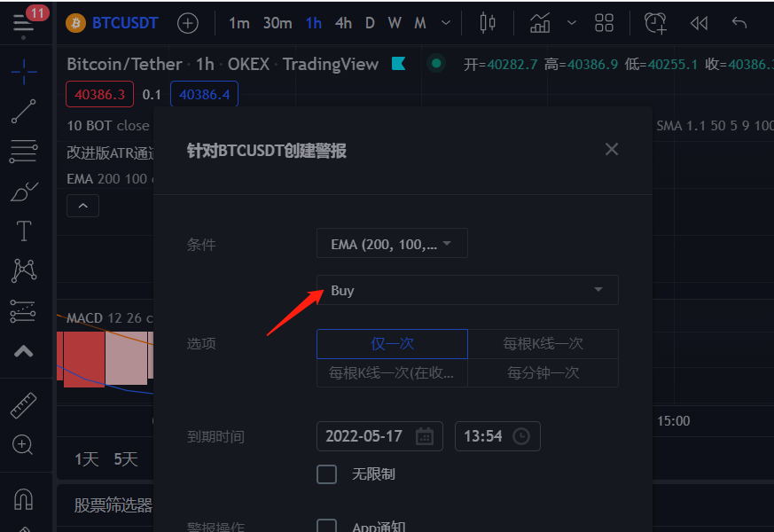
Task: Expand the indicator templates dropdown arrow
Action: tap(572, 23)
